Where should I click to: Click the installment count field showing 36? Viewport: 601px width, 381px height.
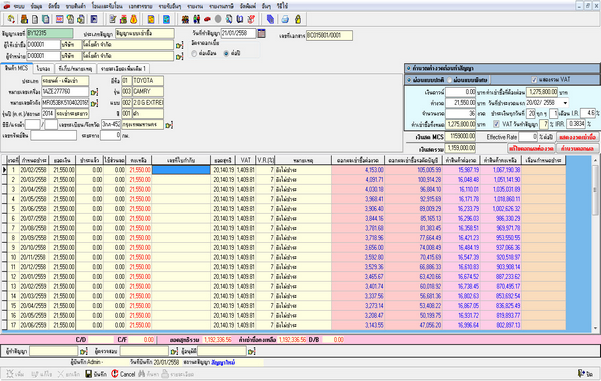pos(460,113)
